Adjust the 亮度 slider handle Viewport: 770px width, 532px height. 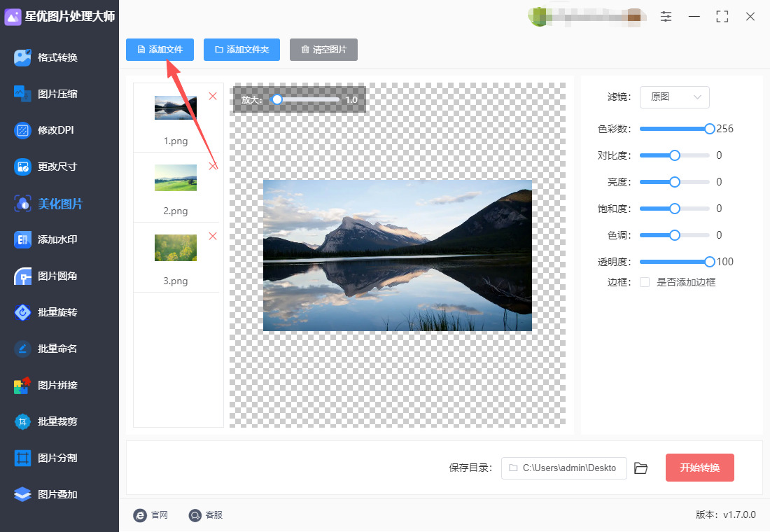pyautogui.click(x=675, y=182)
